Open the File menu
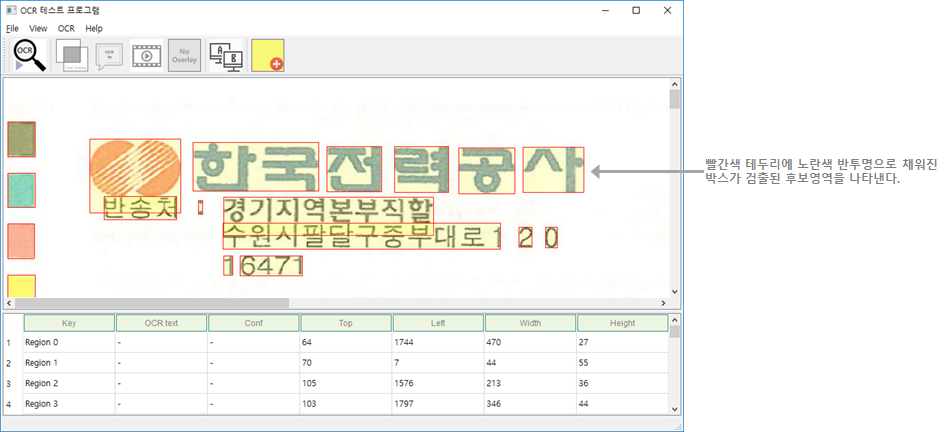This screenshot has width=950, height=432. 12,28
